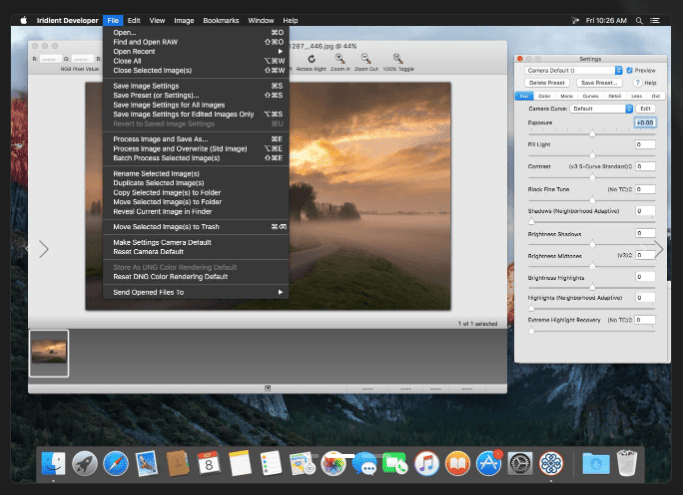
Task: Select Reveal Current Image in Finder
Action: coord(196,211)
